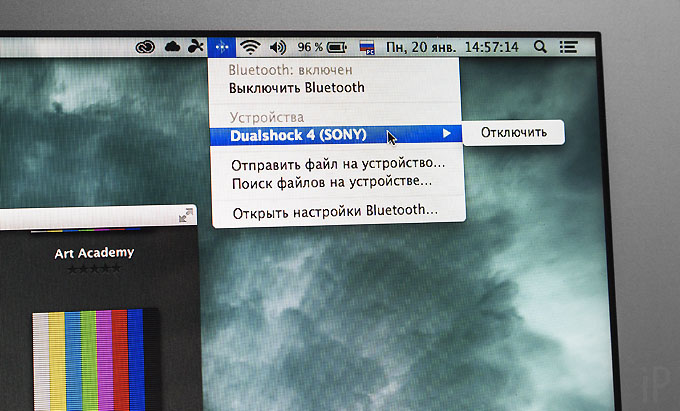
Task: Open the dark cloud icon in menu bar
Action: tap(172, 46)
